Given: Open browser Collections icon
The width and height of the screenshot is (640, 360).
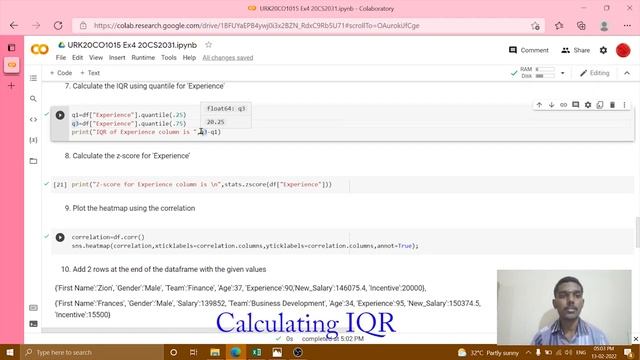Looking at the screenshot, I should (x=581, y=26).
